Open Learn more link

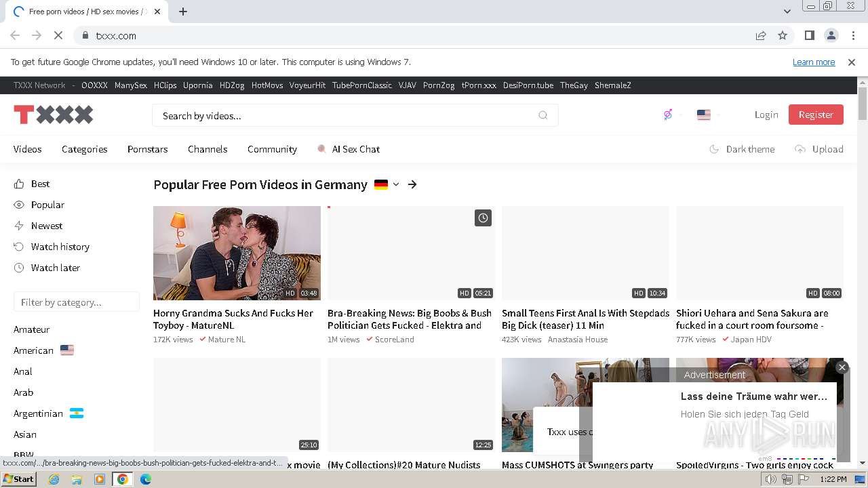coord(814,62)
